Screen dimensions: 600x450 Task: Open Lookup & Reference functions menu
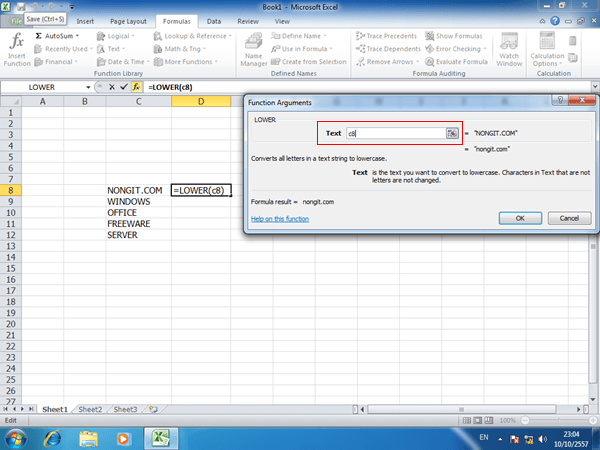(193, 36)
